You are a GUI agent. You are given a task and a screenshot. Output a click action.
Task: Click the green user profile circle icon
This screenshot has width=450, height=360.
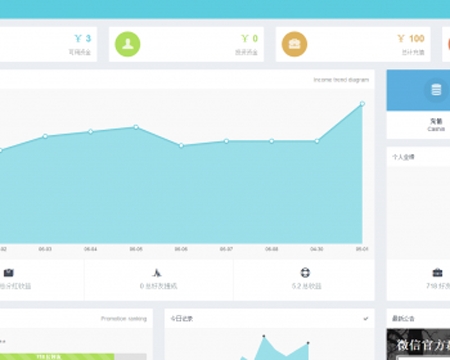coord(128,44)
